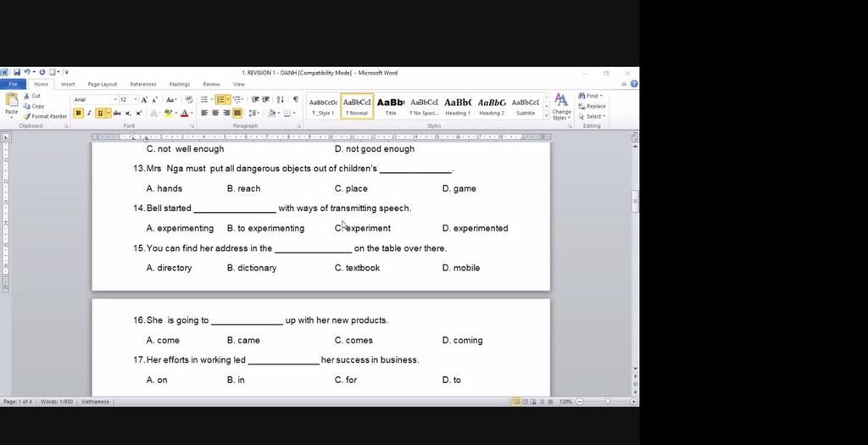Center align the text

pyautogui.click(x=215, y=113)
